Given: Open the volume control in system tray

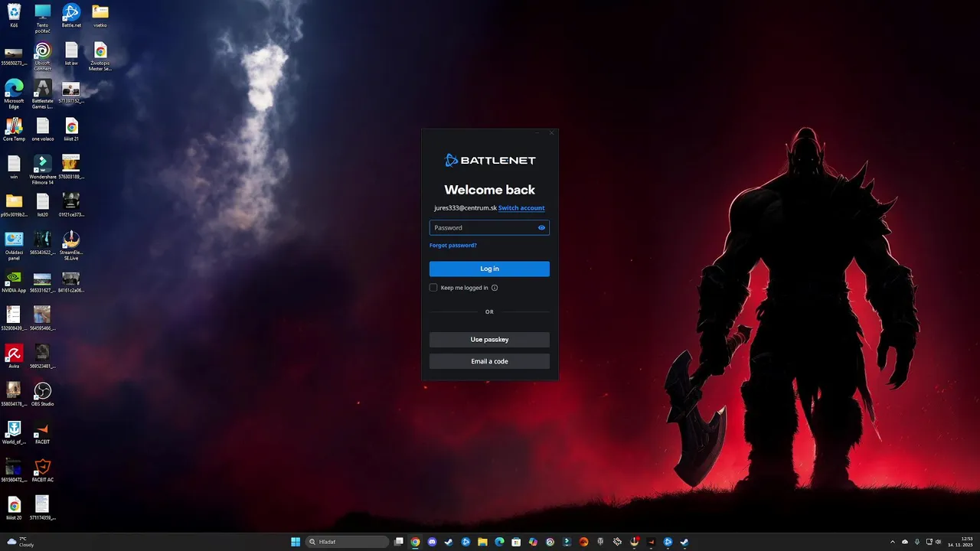Looking at the screenshot, I should pos(938,542).
